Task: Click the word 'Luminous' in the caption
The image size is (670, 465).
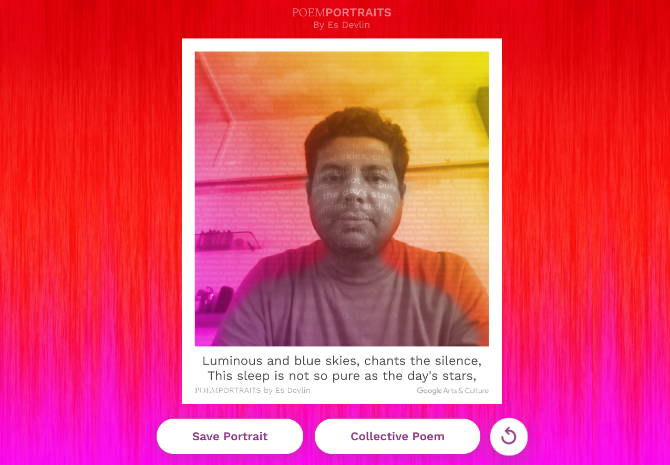Action: coord(232,361)
